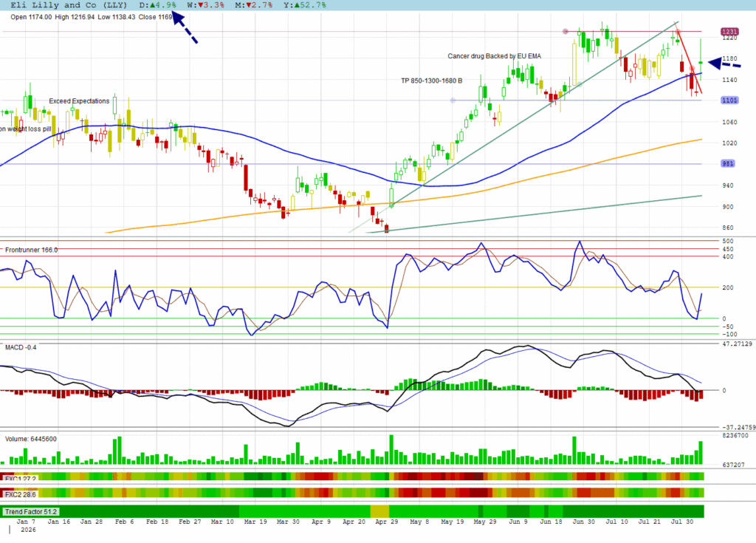756x543 pixels.
Task: Click the Open 1174.00 price readout
Action: (x=31, y=17)
